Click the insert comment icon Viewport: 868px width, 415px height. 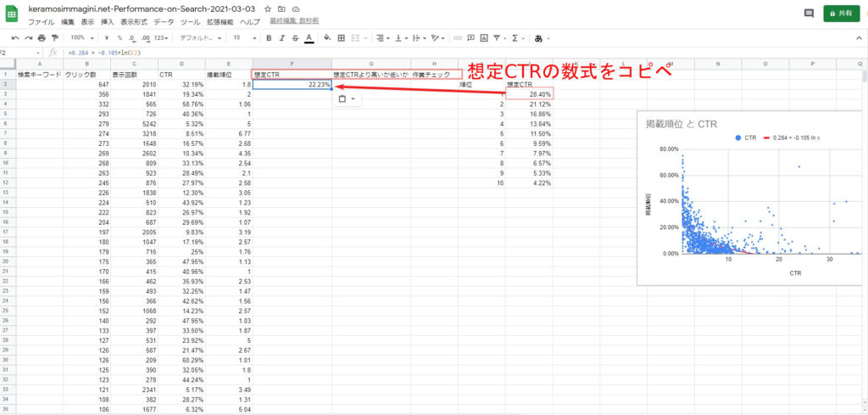point(471,38)
